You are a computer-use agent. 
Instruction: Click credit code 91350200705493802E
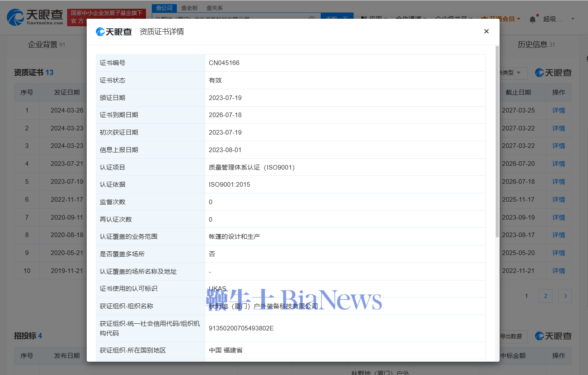click(x=241, y=328)
